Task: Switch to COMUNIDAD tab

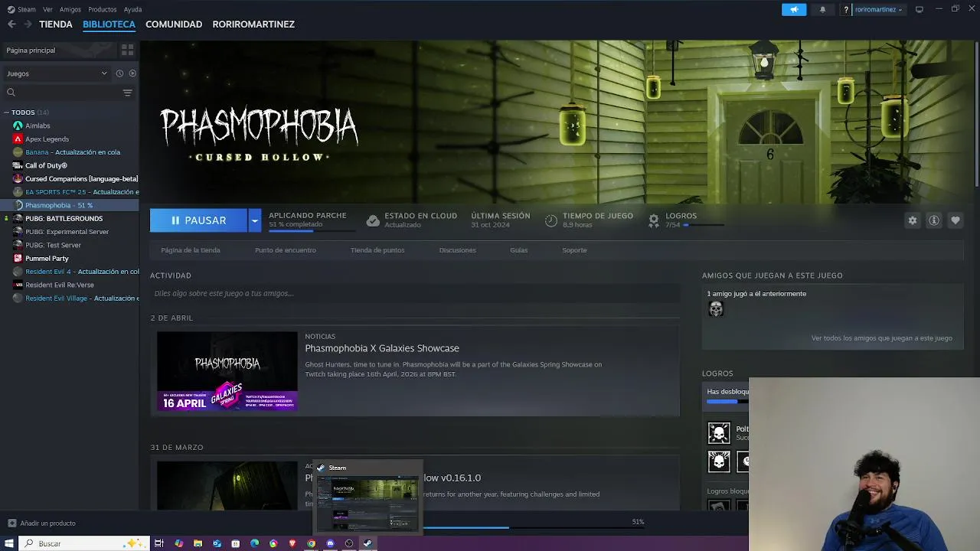Action: click(174, 24)
